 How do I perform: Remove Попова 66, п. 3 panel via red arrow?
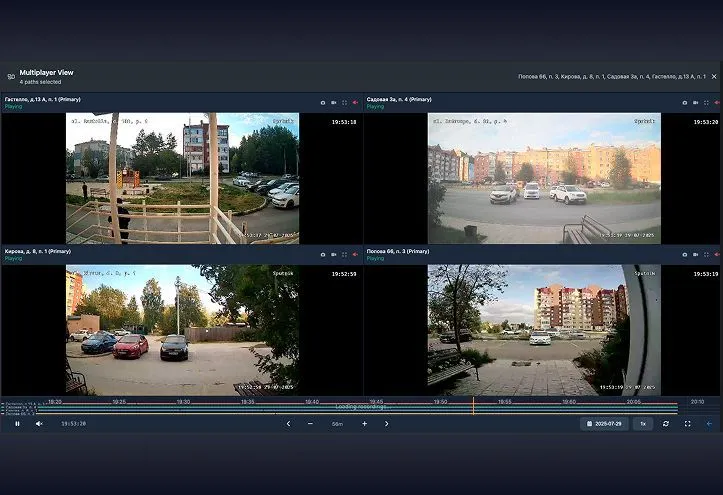pyautogui.click(x=717, y=254)
